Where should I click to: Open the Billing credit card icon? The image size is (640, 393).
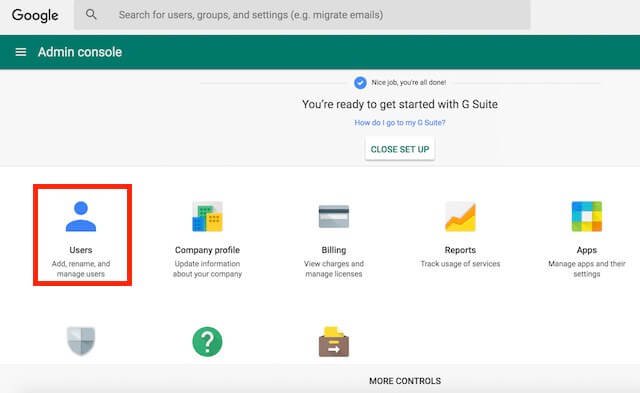click(334, 216)
